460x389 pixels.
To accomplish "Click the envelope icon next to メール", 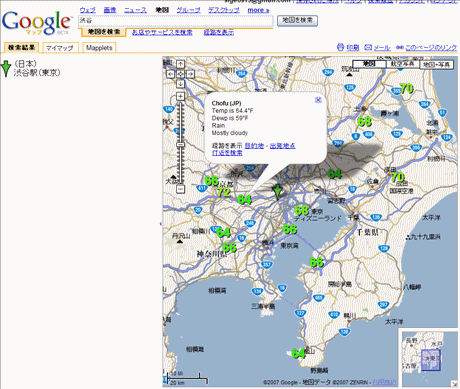I will (368, 47).
